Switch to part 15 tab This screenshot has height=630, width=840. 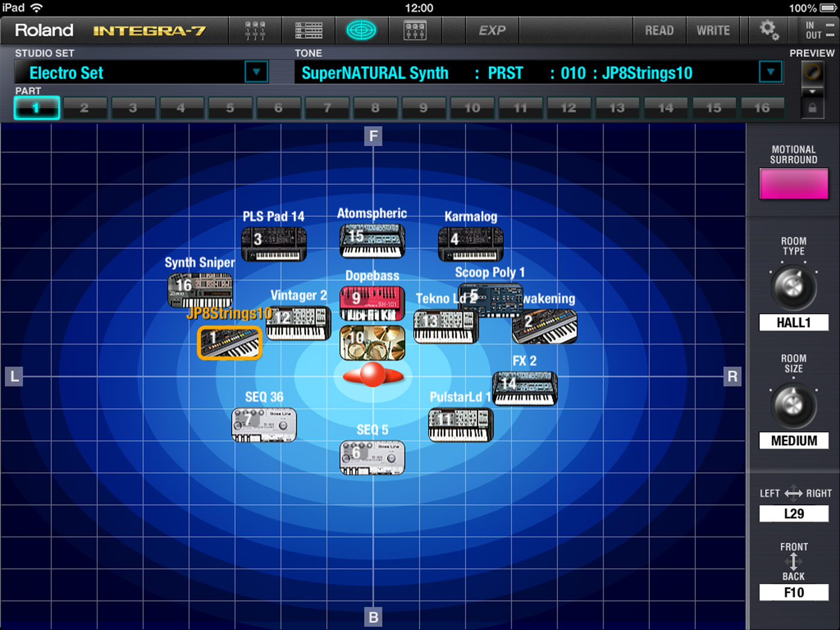(x=714, y=108)
